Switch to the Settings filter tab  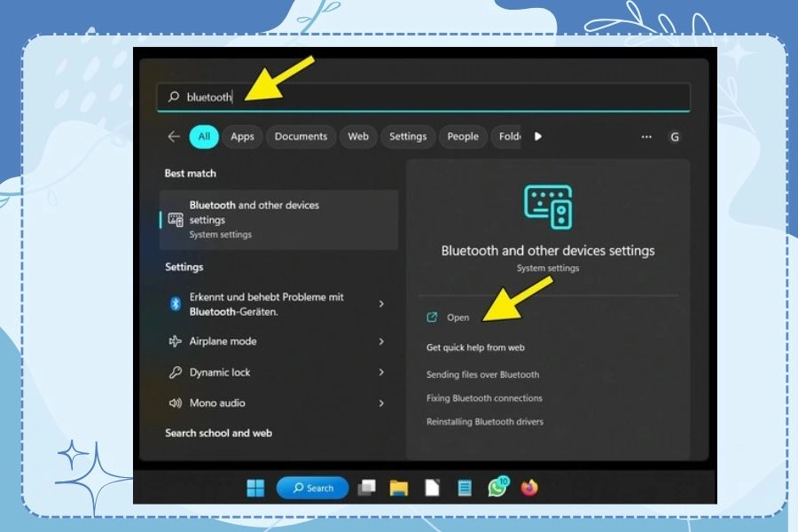point(408,137)
